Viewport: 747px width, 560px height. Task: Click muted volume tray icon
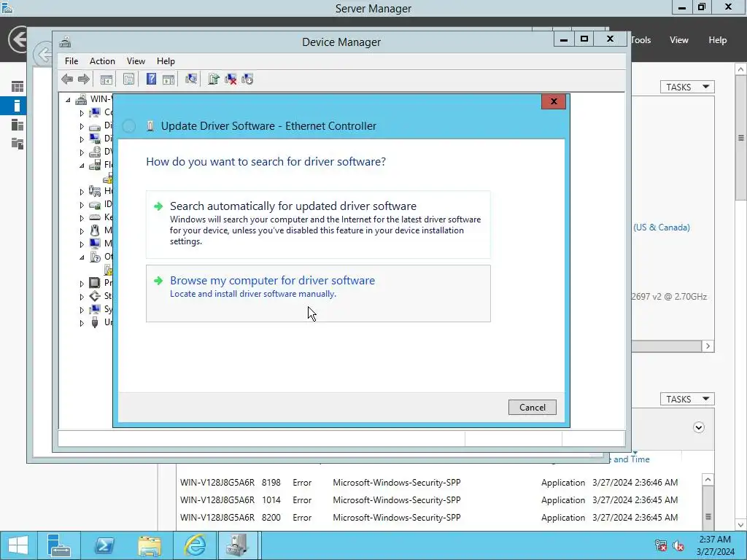coord(678,545)
